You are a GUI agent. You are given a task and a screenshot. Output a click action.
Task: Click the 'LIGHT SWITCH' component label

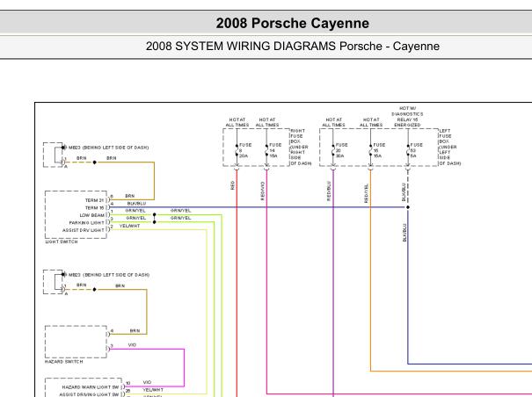[x=62, y=242]
